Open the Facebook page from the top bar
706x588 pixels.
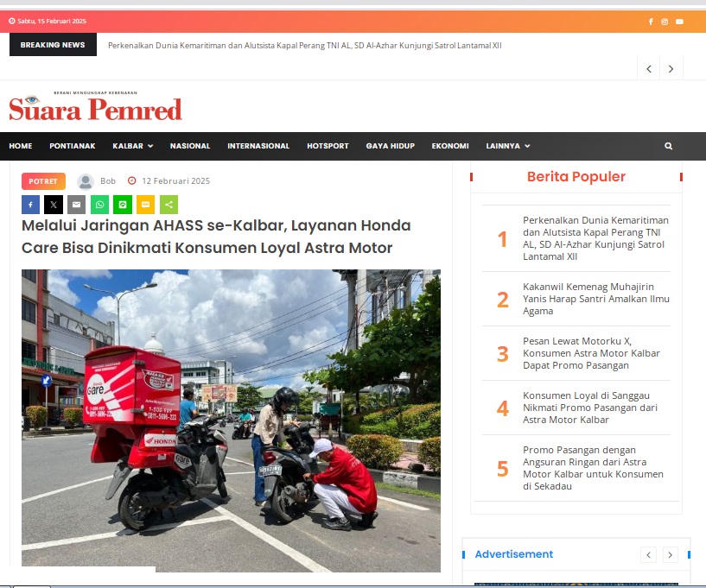pyautogui.click(x=651, y=22)
